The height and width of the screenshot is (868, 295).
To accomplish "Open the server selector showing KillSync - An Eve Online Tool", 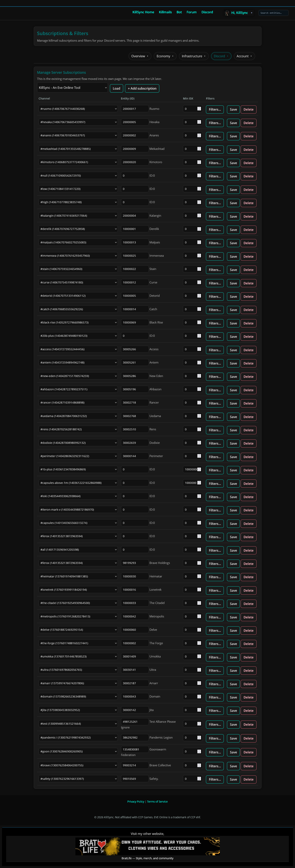I will pos(72,88).
